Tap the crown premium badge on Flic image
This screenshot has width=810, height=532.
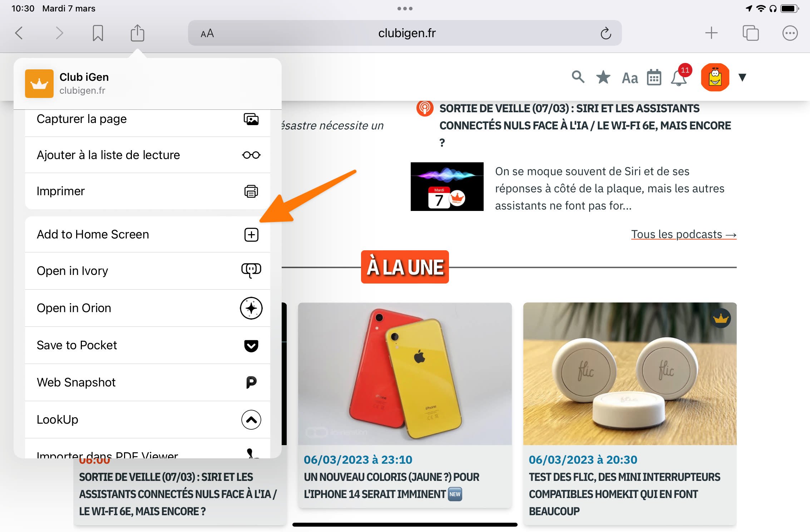(x=721, y=318)
